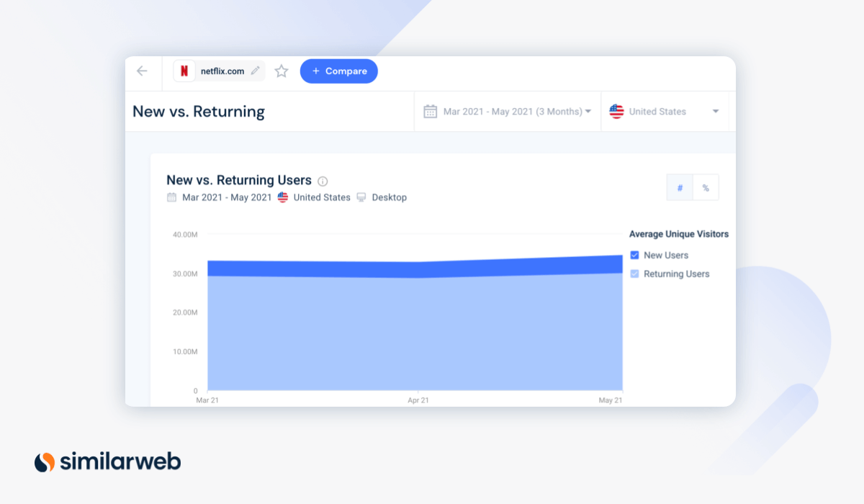Screen dimensions: 864x504
Task: Click the chevron next to the country filter
Action: pos(716,112)
